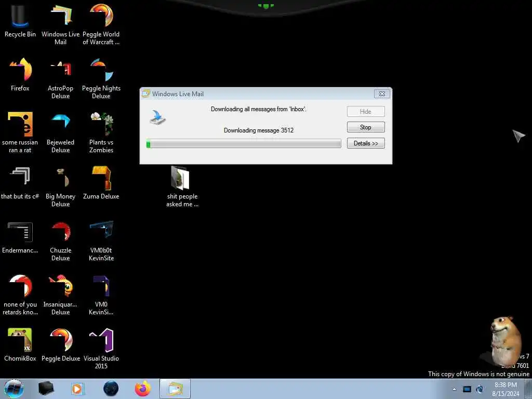Close the Windows Live Mail dialog
This screenshot has width=532, height=399.
pos(382,94)
